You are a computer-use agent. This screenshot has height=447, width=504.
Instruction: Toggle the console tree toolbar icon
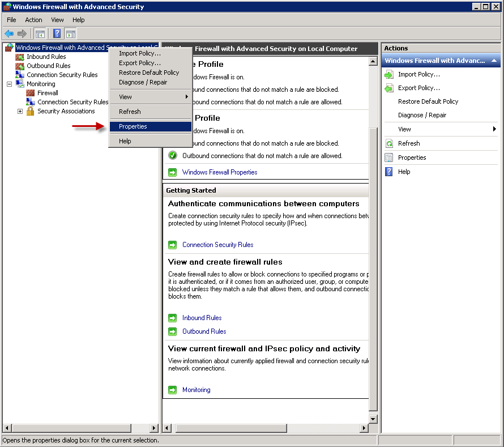pos(40,33)
